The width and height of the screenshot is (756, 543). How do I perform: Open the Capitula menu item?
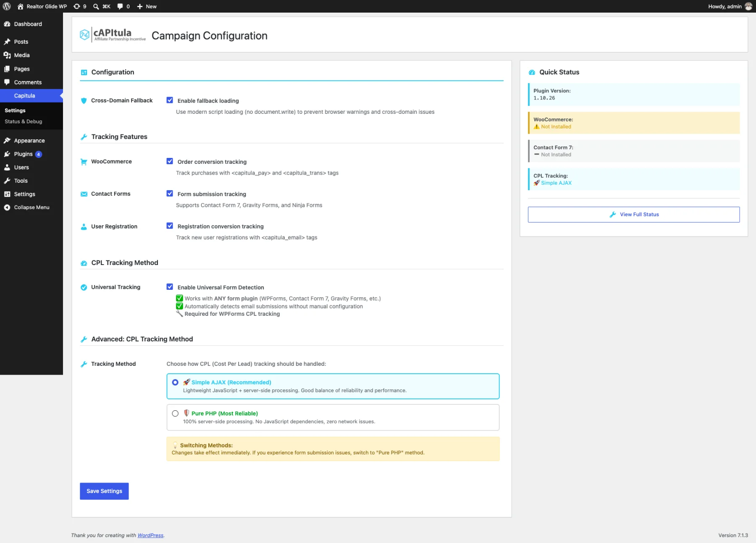click(x=31, y=96)
